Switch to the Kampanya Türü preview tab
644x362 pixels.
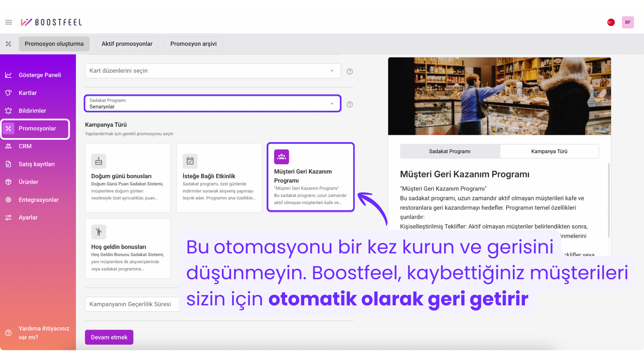(549, 152)
